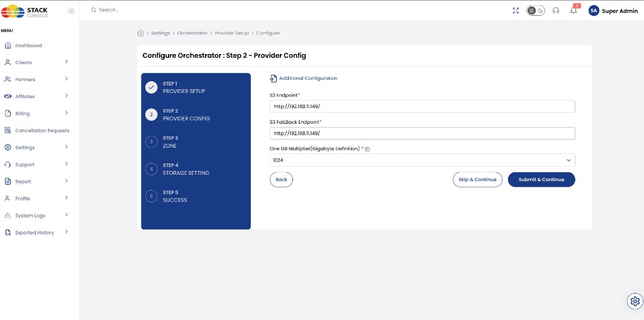Click the Stack Console logo
Viewport: 644px width, 320px height.
tap(25, 11)
